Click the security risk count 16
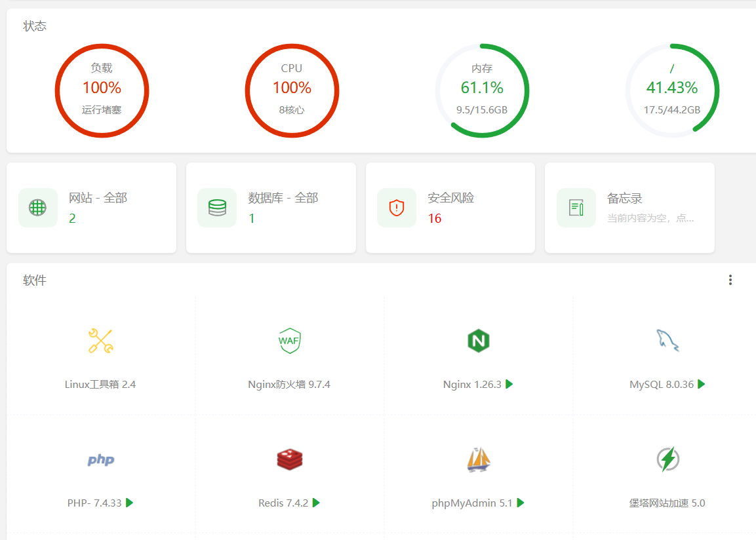Image resolution: width=756 pixels, height=540 pixels. click(x=435, y=219)
